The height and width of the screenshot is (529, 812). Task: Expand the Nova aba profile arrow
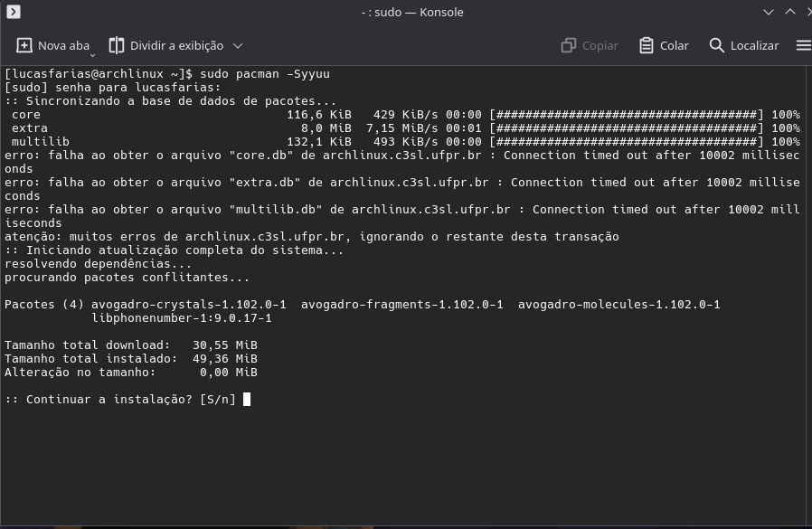click(x=92, y=54)
